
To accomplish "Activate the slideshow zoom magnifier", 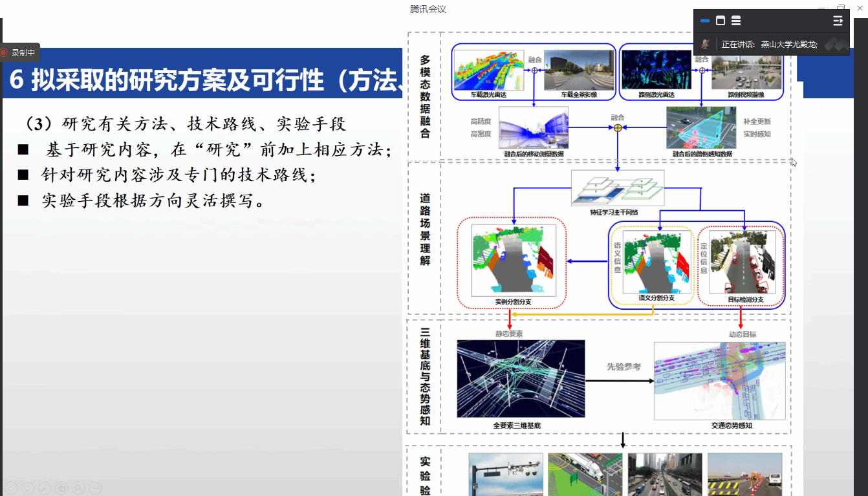I will 78,488.
